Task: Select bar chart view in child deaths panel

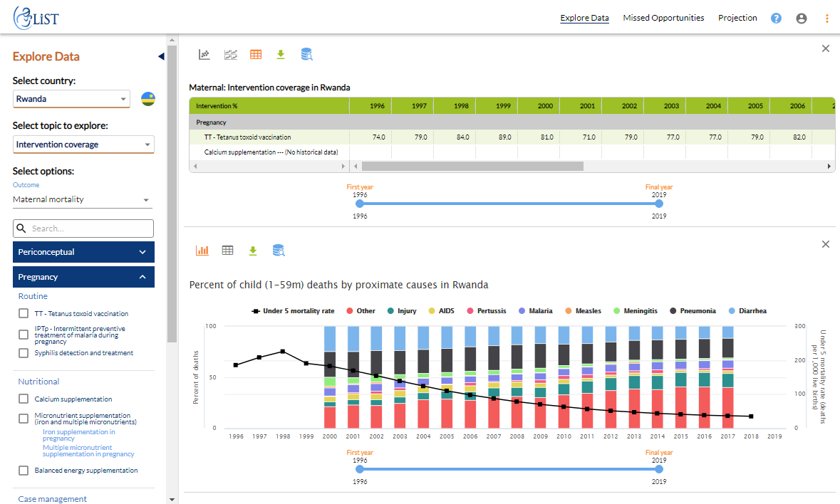Action: click(202, 251)
